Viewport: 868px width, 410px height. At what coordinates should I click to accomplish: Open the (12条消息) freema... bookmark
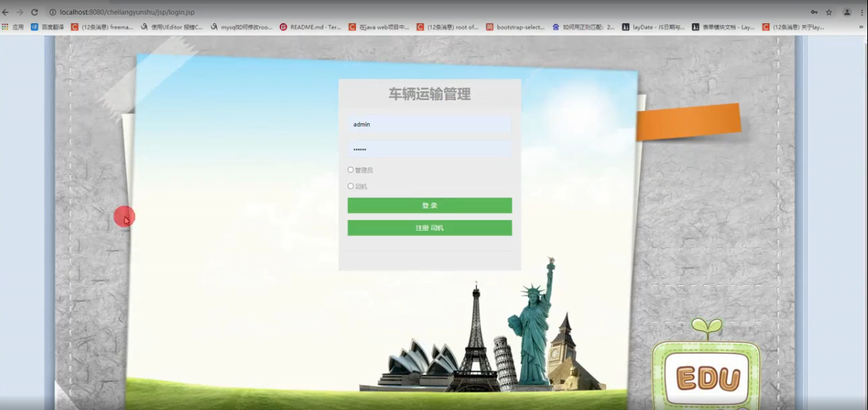point(102,27)
